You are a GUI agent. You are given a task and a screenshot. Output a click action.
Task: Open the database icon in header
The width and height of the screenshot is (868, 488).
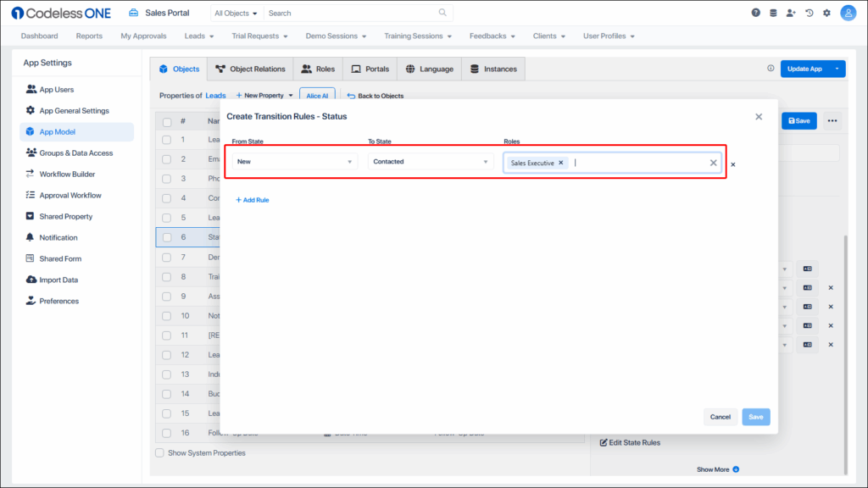(x=772, y=13)
